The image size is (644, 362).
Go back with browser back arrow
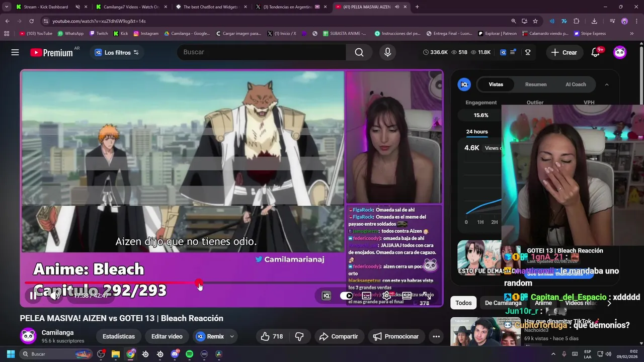click(x=7, y=21)
